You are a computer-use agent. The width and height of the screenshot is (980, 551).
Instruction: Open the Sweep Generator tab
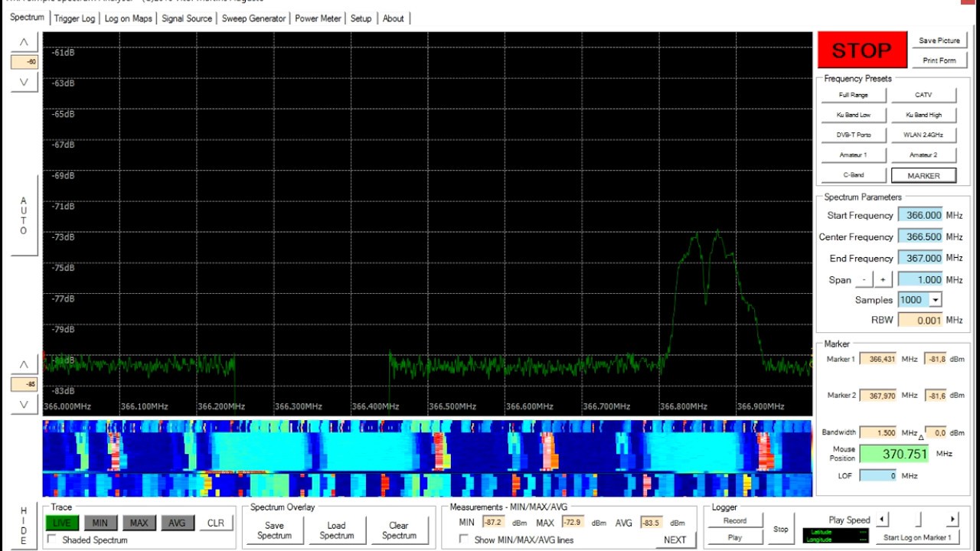coord(253,18)
